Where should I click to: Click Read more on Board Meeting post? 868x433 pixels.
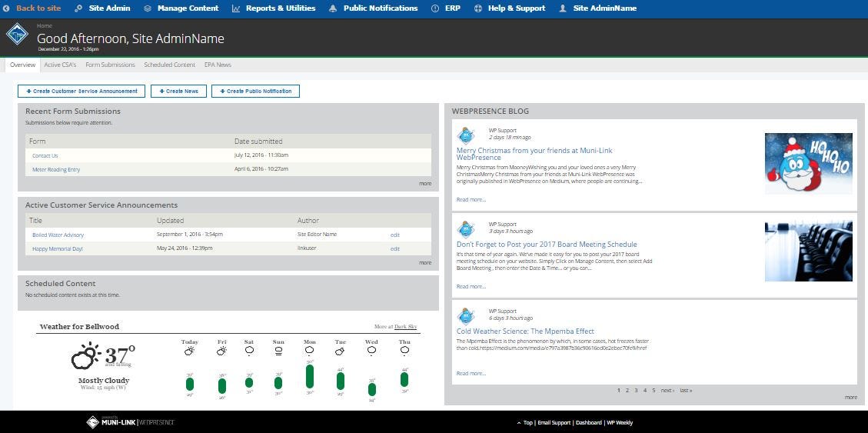471,286
